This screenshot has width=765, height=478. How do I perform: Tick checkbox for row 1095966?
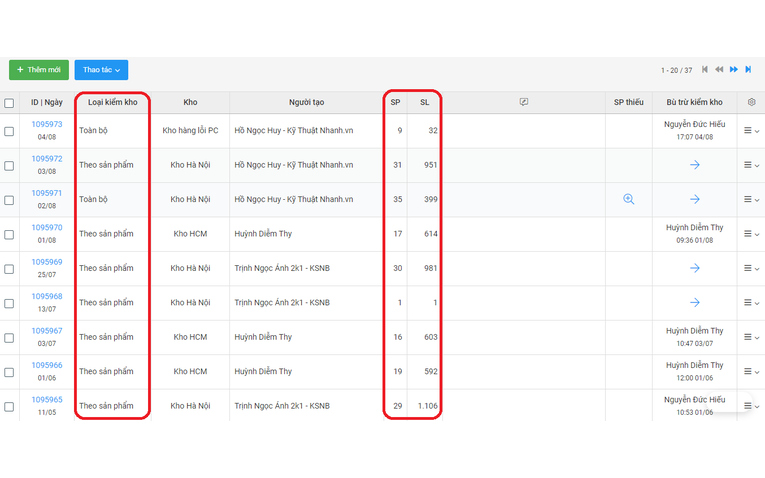[x=9, y=372]
